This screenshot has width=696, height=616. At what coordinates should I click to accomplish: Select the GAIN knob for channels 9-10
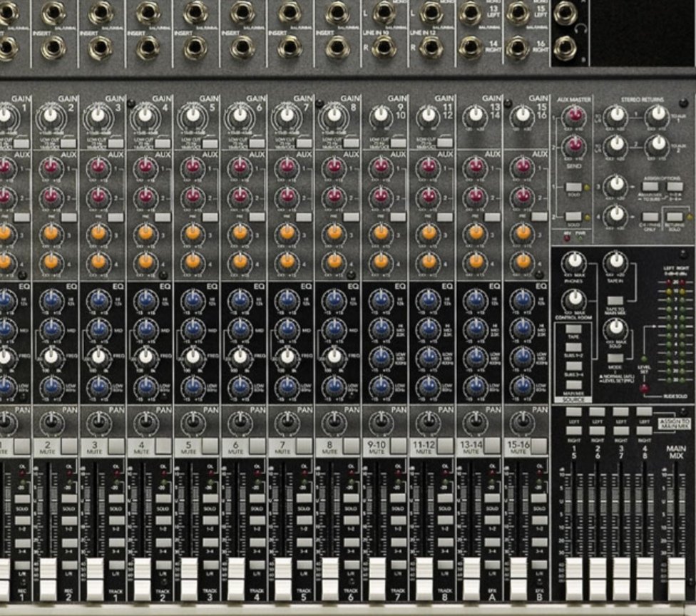[x=381, y=115]
